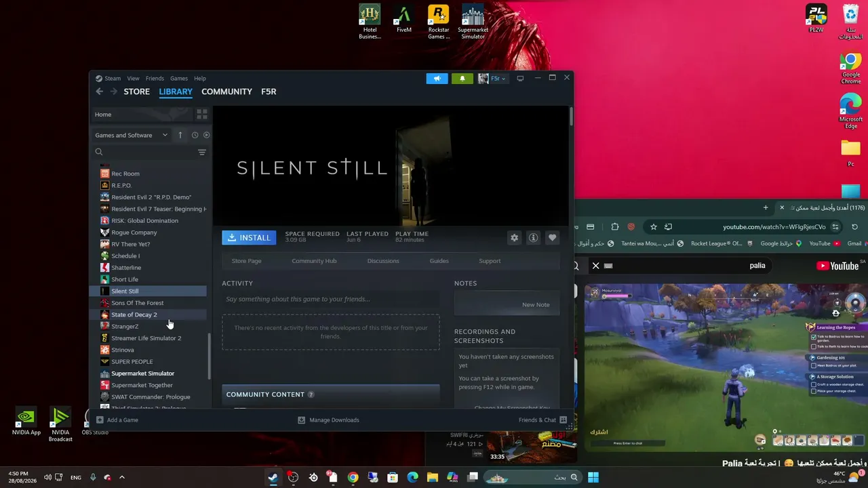Select Rogue Company in game list

pyautogui.click(x=153, y=232)
